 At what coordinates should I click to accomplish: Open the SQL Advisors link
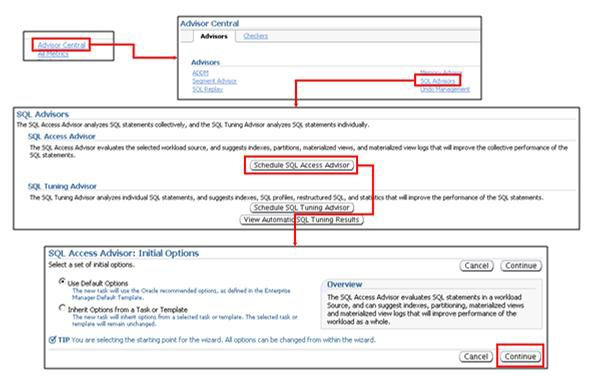click(x=437, y=81)
